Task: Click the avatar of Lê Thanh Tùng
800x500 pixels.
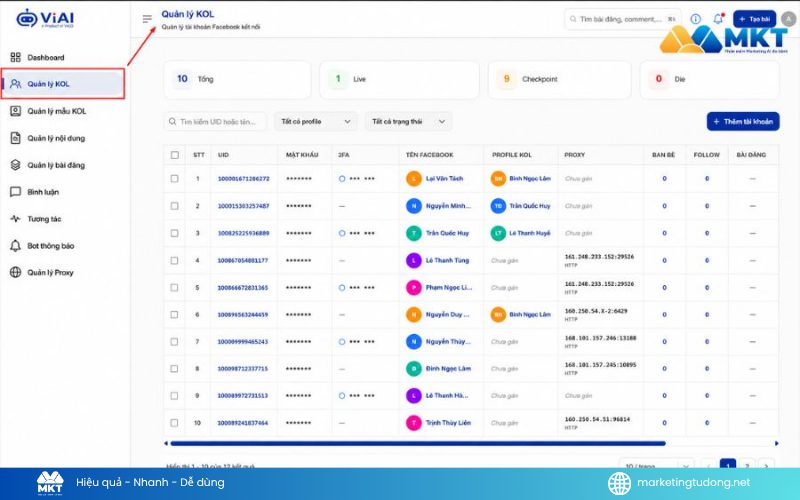Action: (x=414, y=260)
